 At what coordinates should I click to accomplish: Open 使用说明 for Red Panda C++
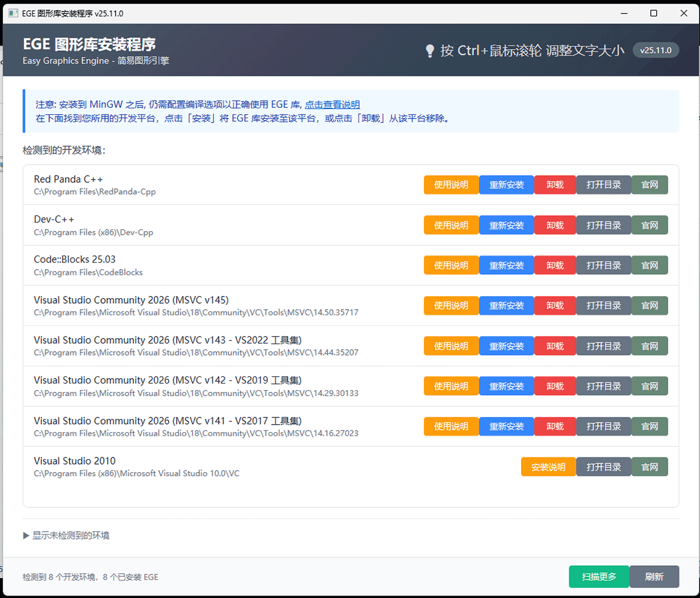point(451,185)
